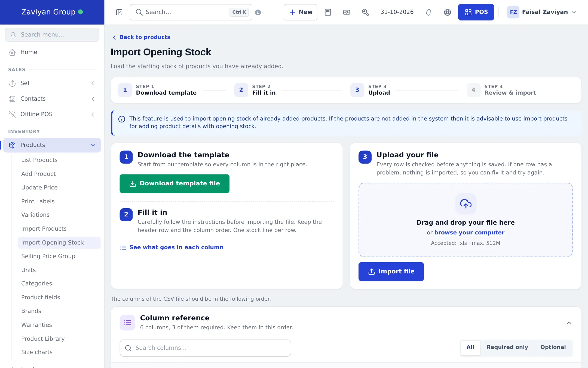
Task: Click browse your computer link
Action: (x=469, y=233)
